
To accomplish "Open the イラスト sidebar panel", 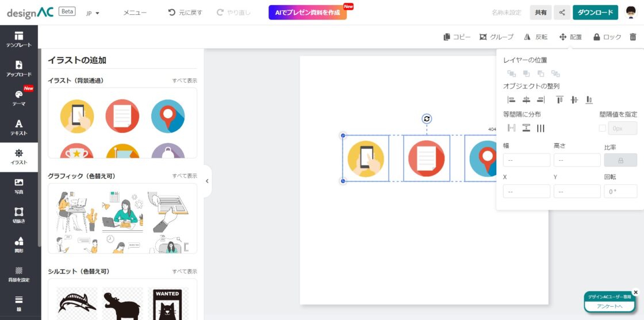I will point(19,157).
